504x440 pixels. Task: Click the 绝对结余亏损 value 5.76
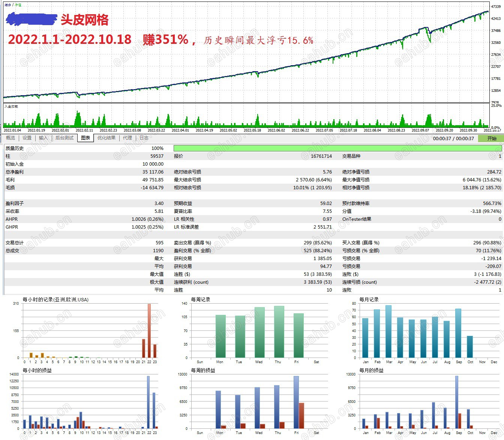pos(327,172)
